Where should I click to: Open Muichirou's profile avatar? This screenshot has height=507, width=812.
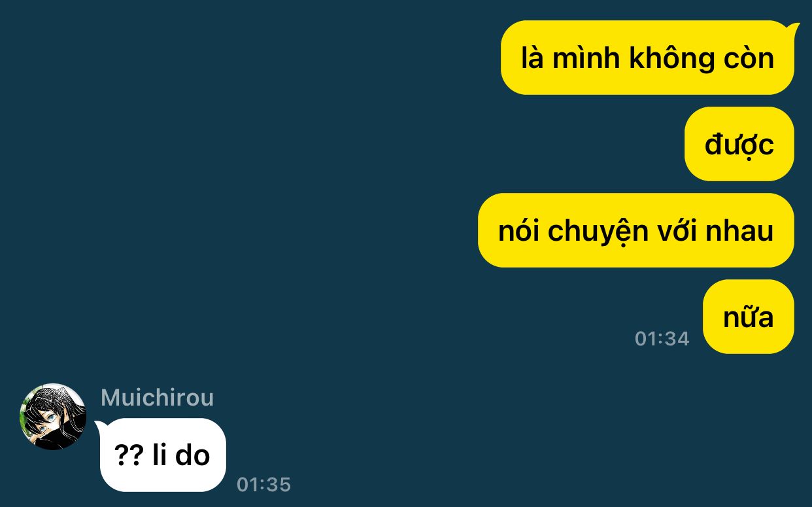53,417
